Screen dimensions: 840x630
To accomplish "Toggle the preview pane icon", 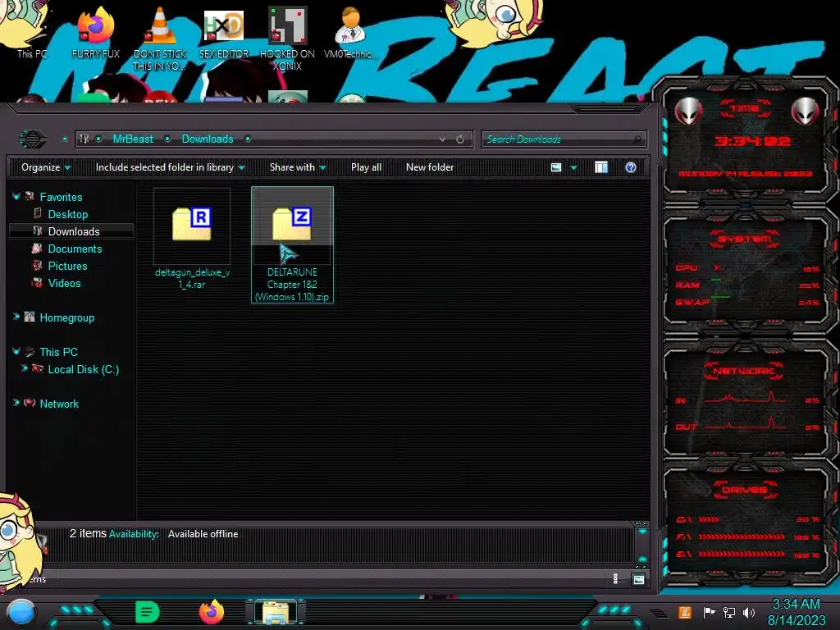I will [x=601, y=167].
